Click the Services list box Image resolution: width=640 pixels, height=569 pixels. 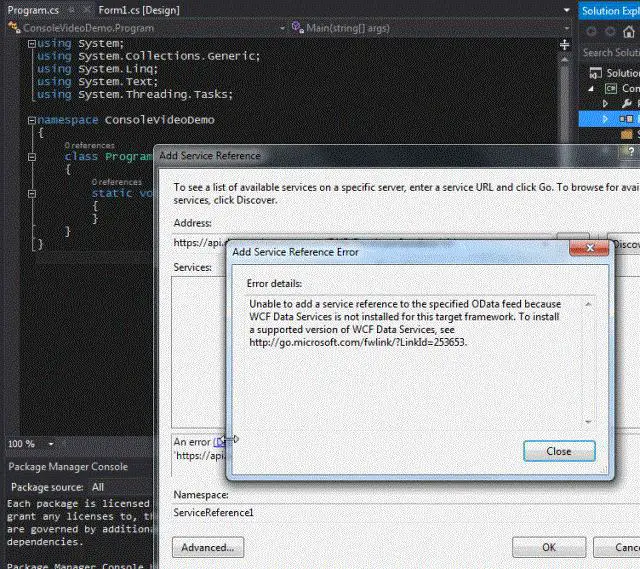198,352
